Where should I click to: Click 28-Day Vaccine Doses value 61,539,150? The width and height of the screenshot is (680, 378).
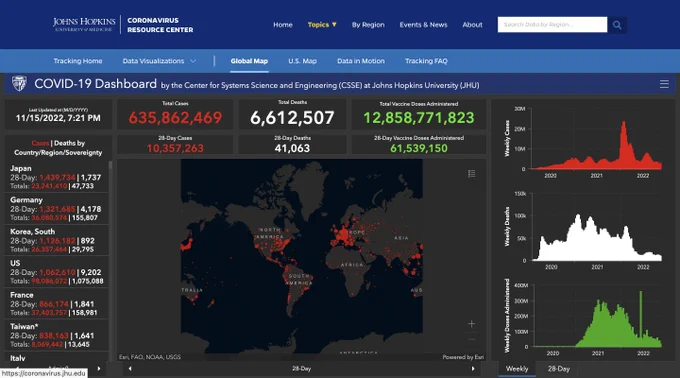pos(419,148)
